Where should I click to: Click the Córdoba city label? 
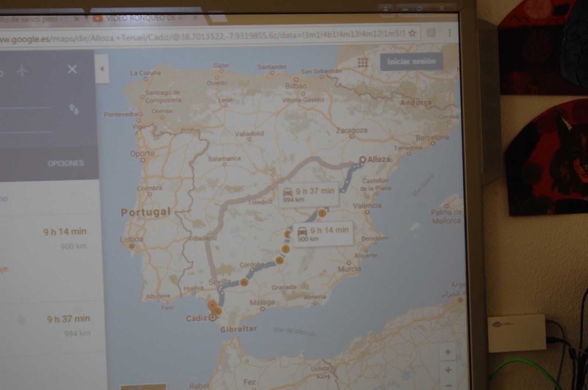point(252,265)
